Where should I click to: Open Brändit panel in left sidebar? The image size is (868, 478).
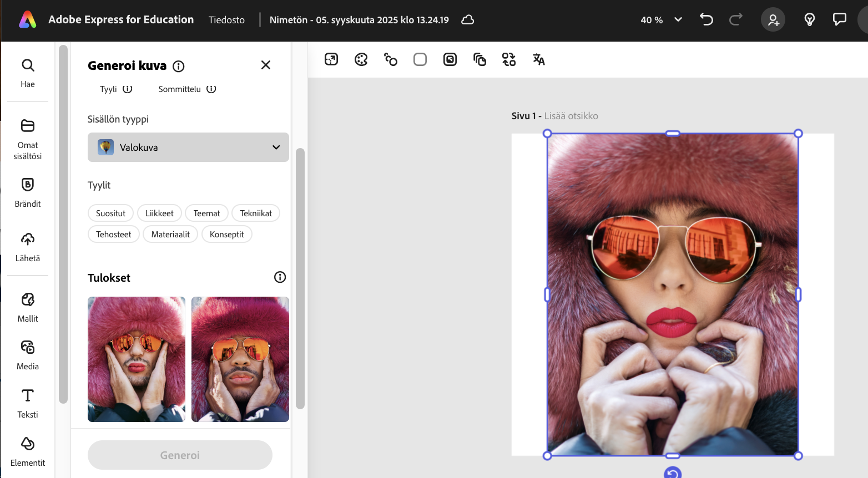coord(28,185)
